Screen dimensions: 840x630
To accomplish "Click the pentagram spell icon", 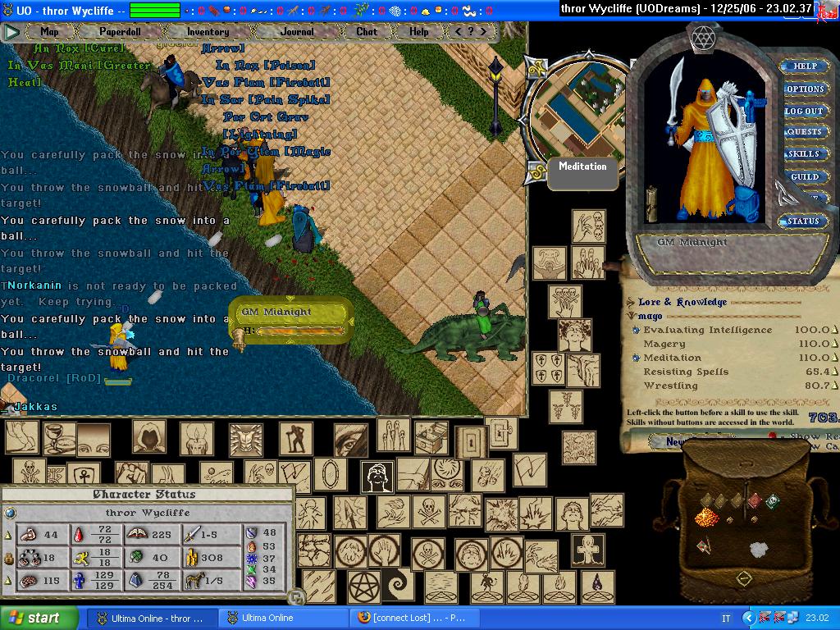I will click(x=361, y=586).
